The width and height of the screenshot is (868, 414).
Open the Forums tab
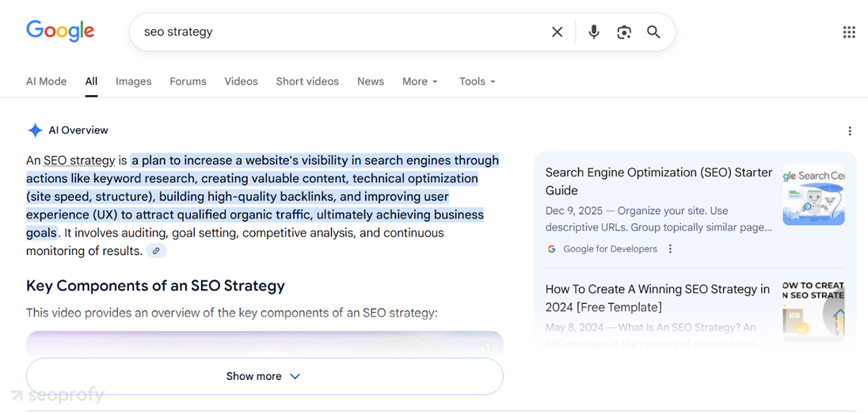(x=188, y=82)
